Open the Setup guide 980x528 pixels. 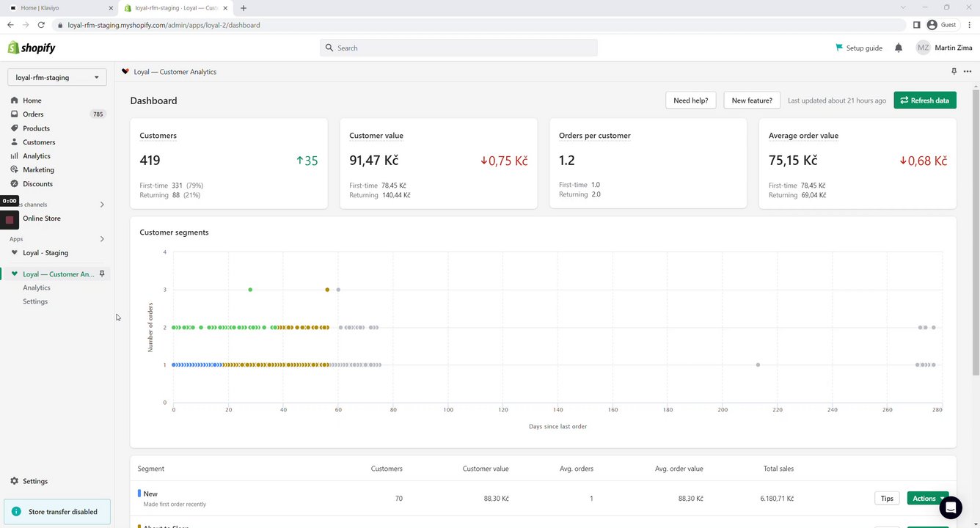pos(859,48)
